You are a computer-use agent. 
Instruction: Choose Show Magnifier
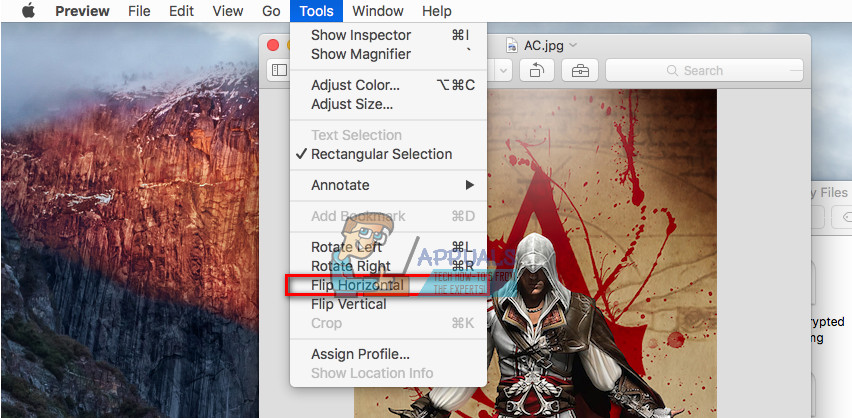point(388,54)
